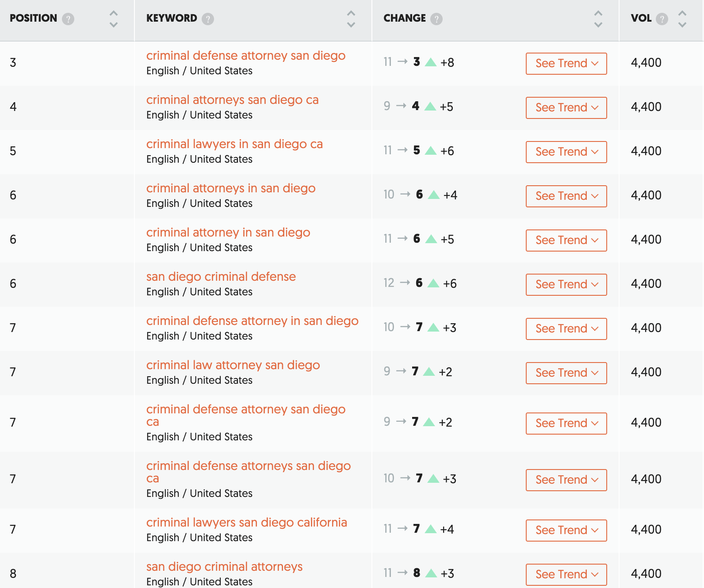Sort table by the POSITION column arrows
The image size is (704, 588).
tap(114, 19)
